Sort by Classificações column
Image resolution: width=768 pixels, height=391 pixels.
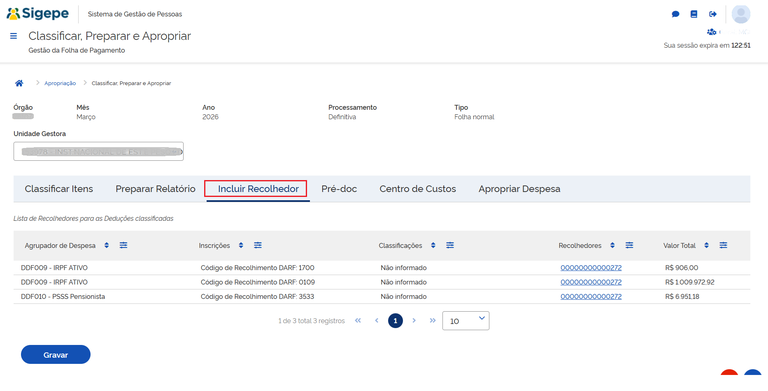point(433,245)
